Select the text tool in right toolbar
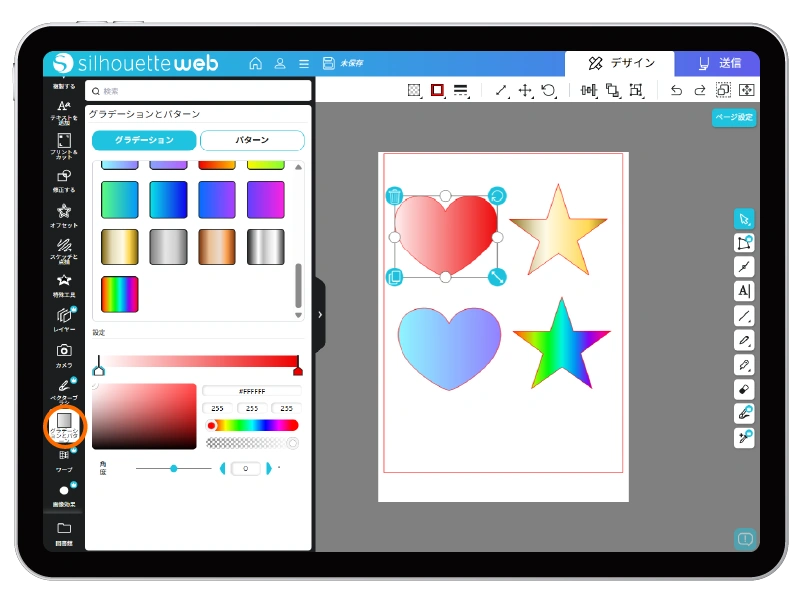 [744, 291]
